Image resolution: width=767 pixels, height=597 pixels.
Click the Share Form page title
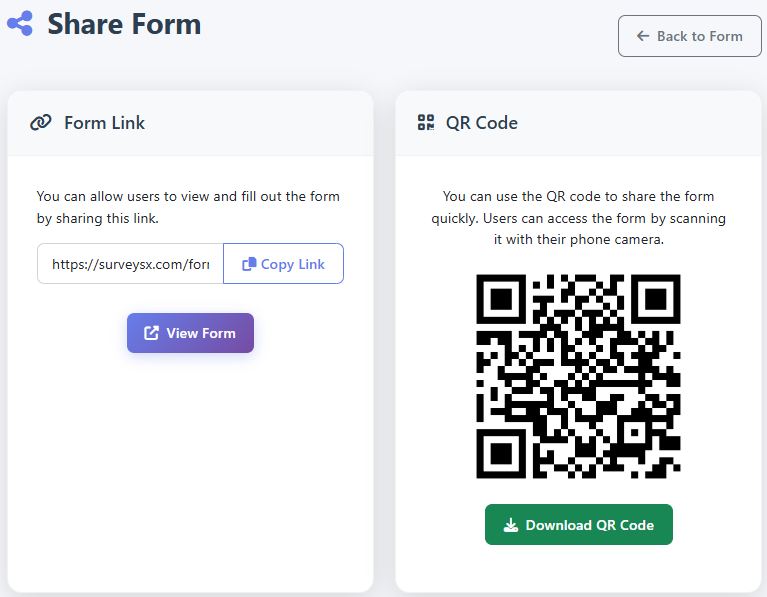point(124,23)
